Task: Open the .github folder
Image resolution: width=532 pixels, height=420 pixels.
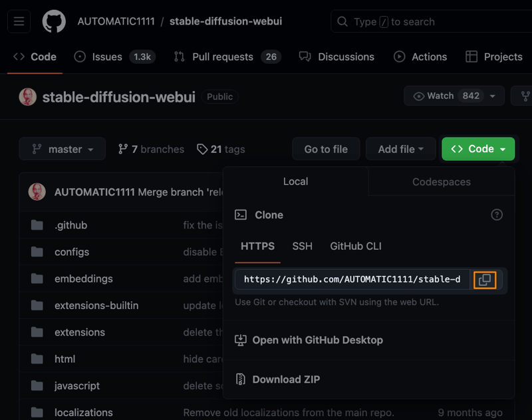Action: [71, 225]
